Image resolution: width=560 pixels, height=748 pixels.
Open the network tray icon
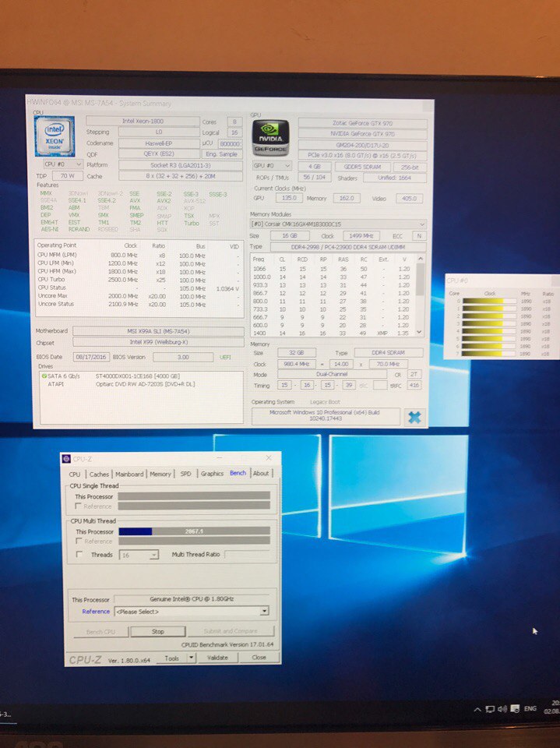pos(490,709)
